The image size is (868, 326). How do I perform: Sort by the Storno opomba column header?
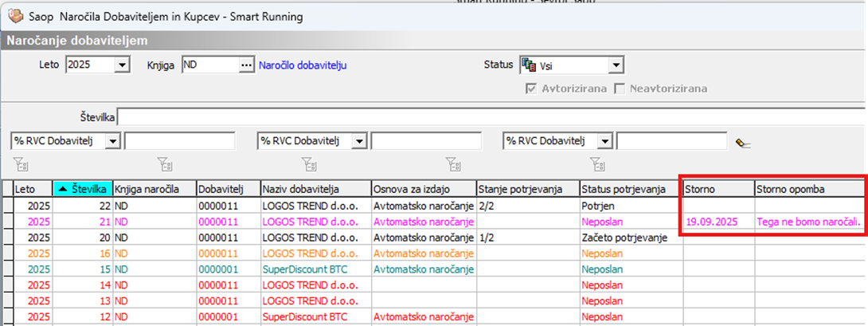pyautogui.click(x=811, y=188)
